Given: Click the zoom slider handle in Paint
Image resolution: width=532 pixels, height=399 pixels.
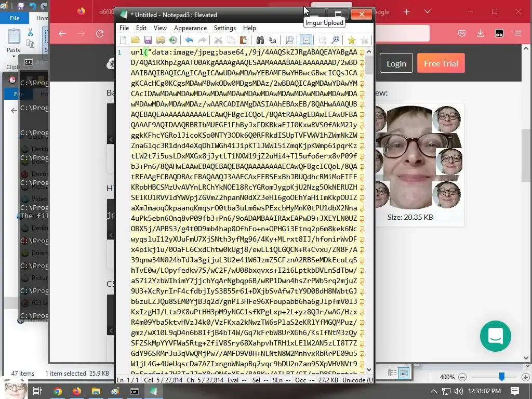Looking at the screenshot, I should pyautogui.click(x=502, y=377).
